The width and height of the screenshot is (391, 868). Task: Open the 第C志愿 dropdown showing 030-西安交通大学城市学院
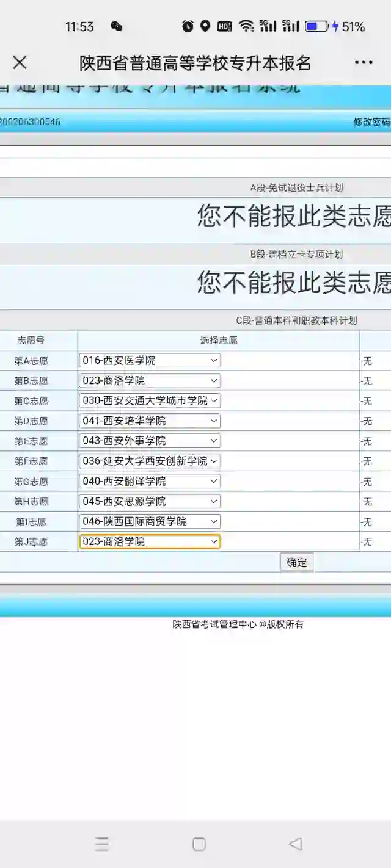(150, 401)
